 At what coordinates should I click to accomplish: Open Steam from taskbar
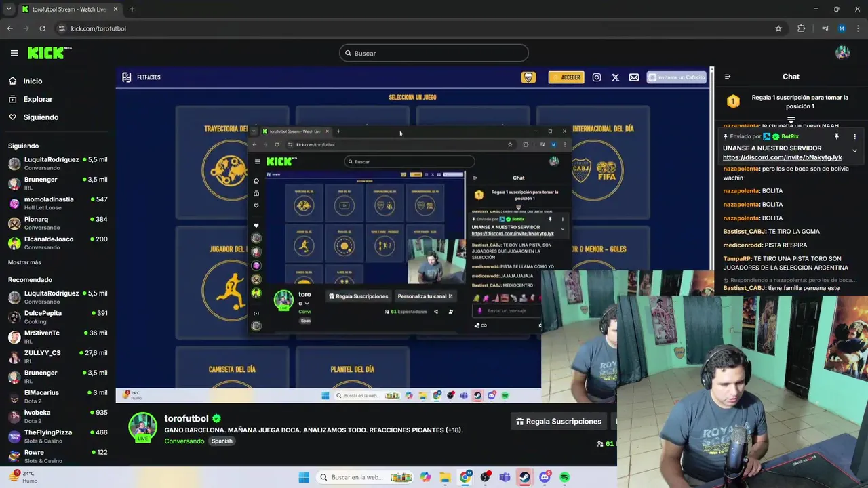pos(525,477)
